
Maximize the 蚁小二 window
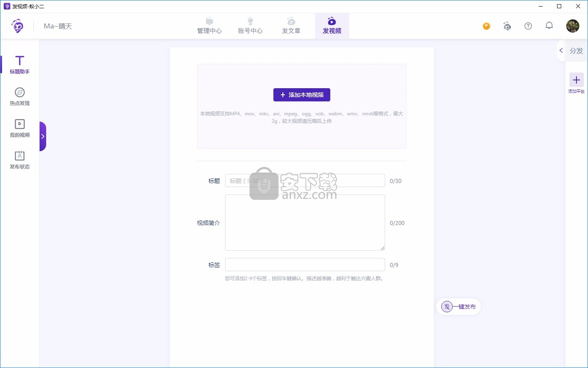click(559, 6)
